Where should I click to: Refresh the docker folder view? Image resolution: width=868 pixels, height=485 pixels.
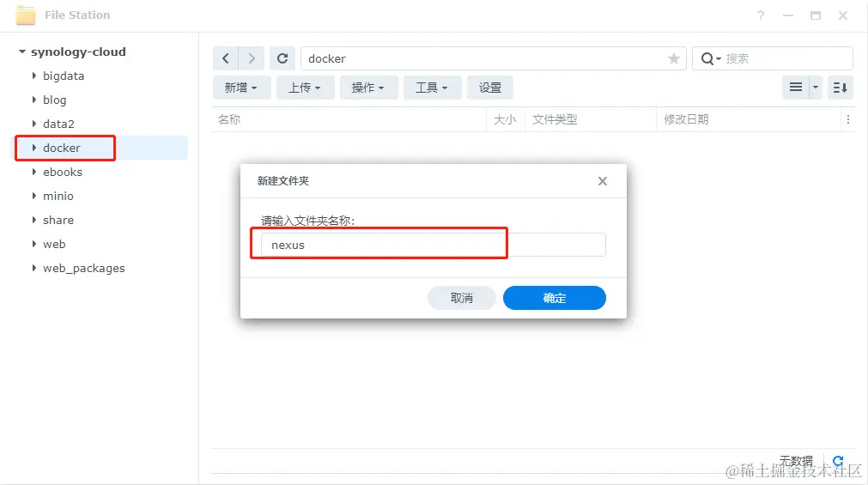(282, 58)
